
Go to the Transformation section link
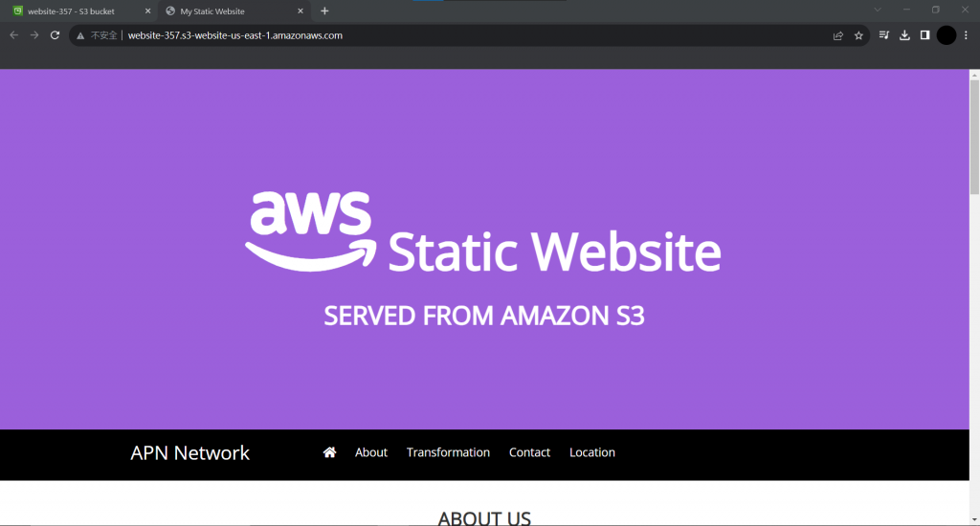click(x=448, y=452)
